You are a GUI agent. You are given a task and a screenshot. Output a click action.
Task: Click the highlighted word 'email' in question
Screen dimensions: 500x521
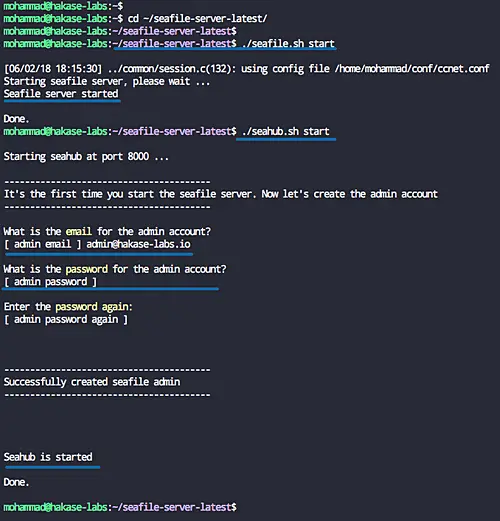[78, 231]
